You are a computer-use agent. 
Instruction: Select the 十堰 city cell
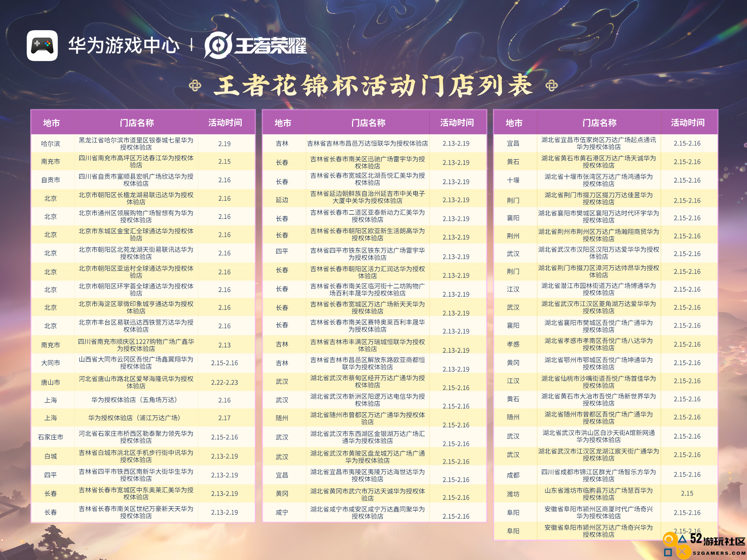(513, 180)
